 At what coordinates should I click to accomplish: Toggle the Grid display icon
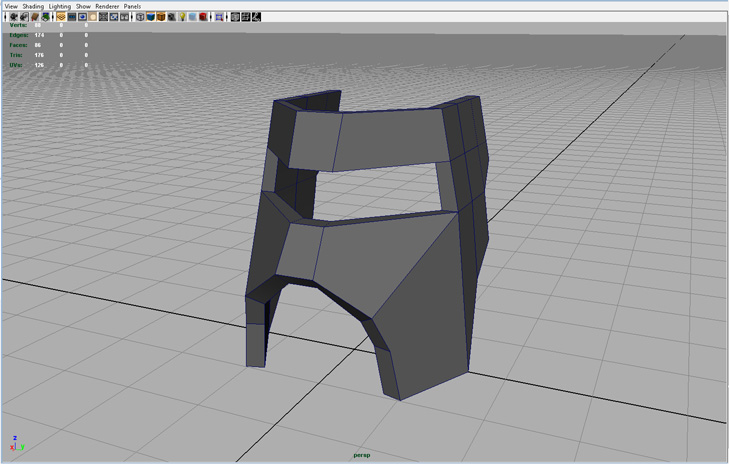[x=61, y=17]
